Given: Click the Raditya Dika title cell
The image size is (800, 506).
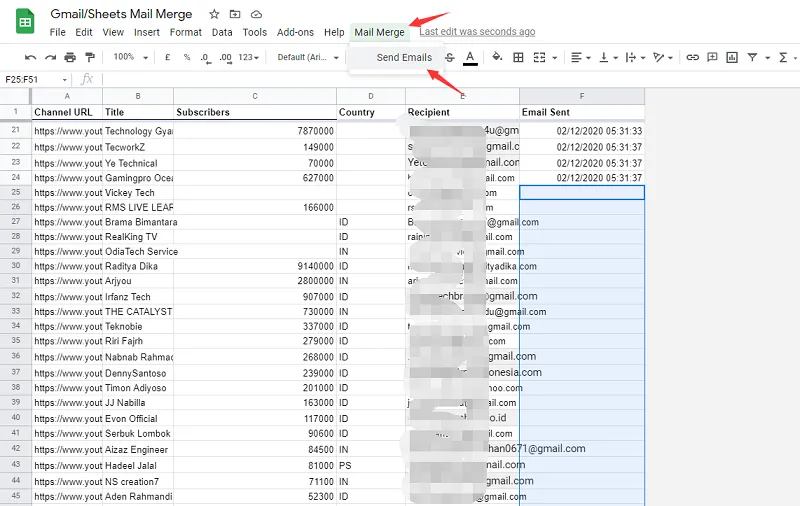Looking at the screenshot, I should (138, 266).
